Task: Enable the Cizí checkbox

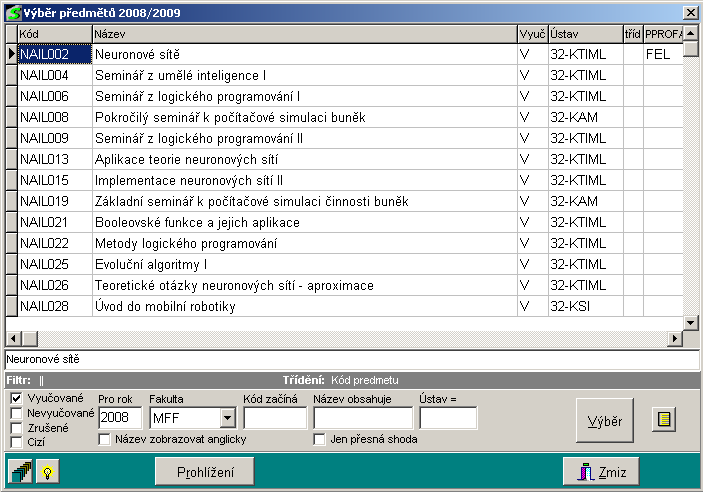Action: coord(16,442)
